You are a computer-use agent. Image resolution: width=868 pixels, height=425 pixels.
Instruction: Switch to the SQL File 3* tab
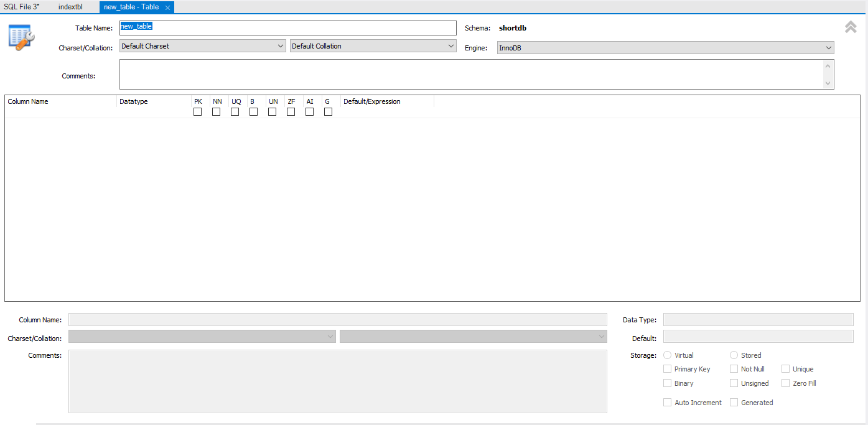(x=21, y=7)
